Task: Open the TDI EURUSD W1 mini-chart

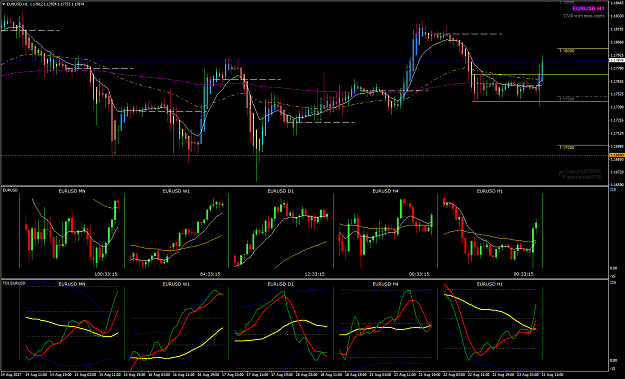Action: [176, 325]
